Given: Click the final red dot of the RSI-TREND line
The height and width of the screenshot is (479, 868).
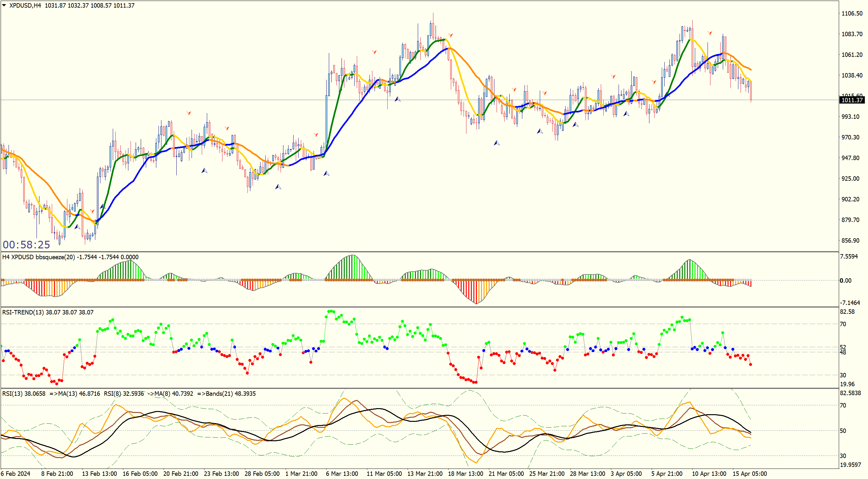Looking at the screenshot, I should click(x=751, y=364).
